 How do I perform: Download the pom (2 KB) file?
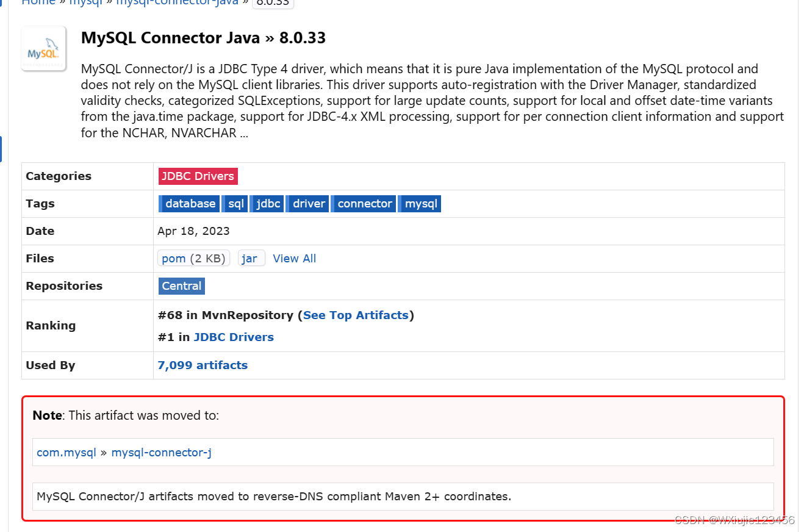point(193,259)
